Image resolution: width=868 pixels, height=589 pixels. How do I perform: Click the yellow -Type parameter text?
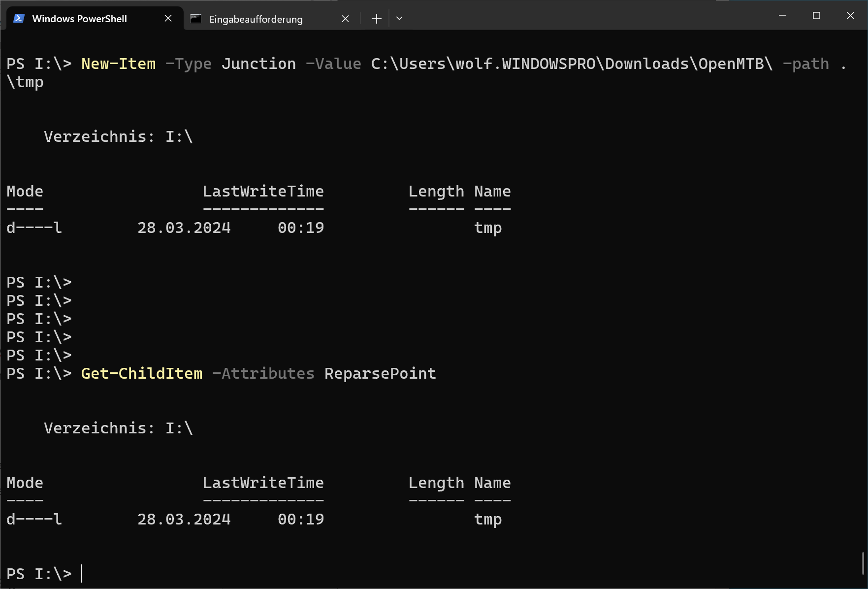(x=189, y=64)
